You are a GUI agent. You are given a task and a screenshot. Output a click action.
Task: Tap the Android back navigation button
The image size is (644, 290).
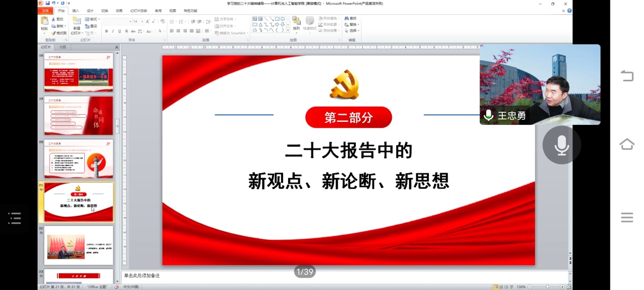pos(627,76)
